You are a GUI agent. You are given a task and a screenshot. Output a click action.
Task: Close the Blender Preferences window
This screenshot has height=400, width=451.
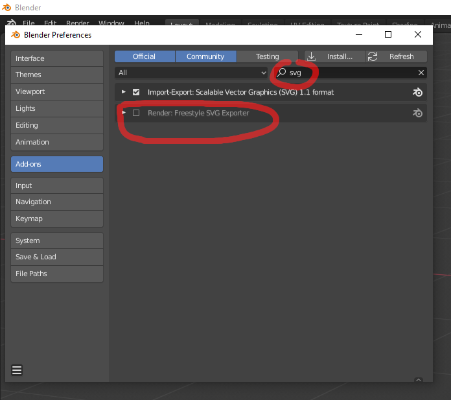(x=418, y=34)
